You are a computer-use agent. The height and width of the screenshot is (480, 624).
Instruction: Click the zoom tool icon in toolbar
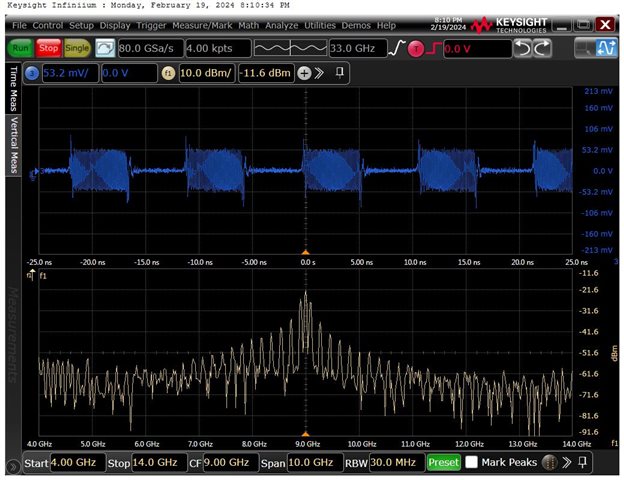(x=585, y=49)
